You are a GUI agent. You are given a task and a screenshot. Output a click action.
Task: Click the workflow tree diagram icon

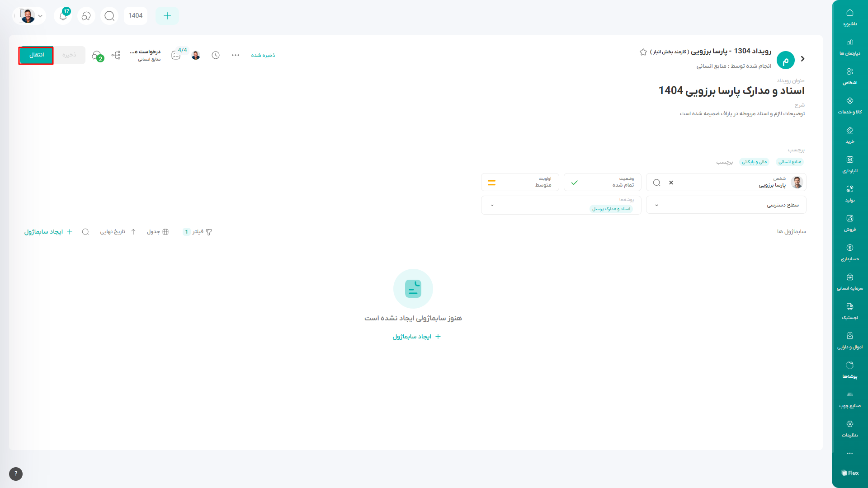[116, 55]
